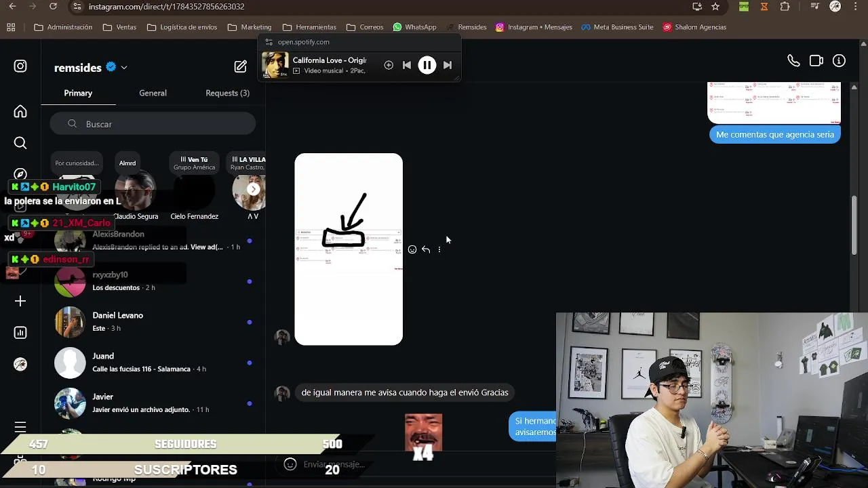Image resolution: width=868 pixels, height=488 pixels.
Task: Open the sent screenshot image at top
Action: [774, 103]
